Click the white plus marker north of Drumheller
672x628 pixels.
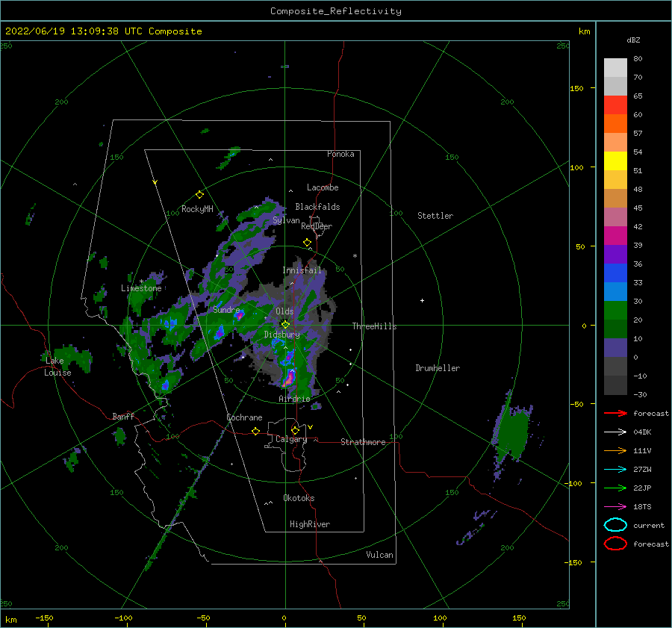coord(422,300)
